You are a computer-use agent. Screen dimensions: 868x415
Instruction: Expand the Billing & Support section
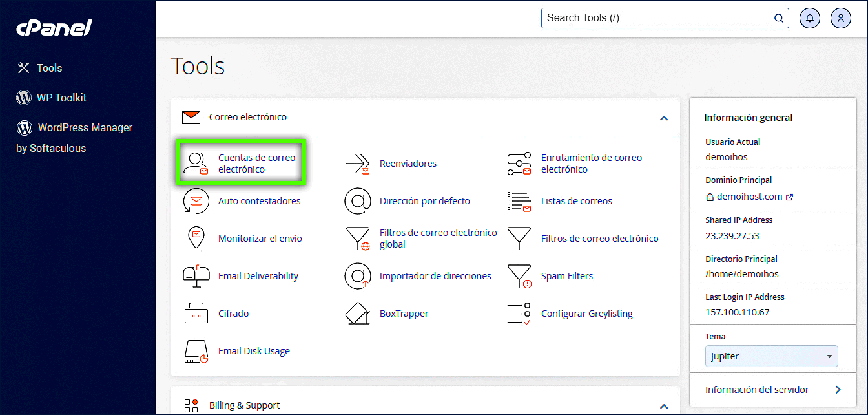663,405
